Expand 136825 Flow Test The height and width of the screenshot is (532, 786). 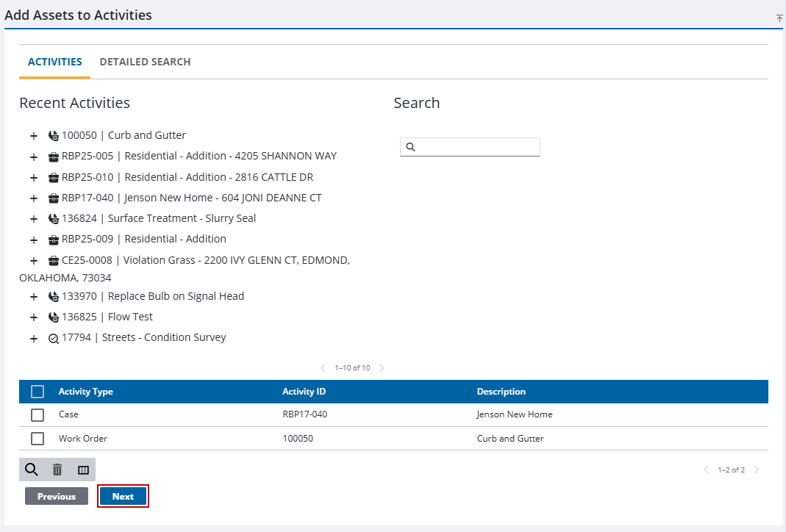pyautogui.click(x=34, y=317)
